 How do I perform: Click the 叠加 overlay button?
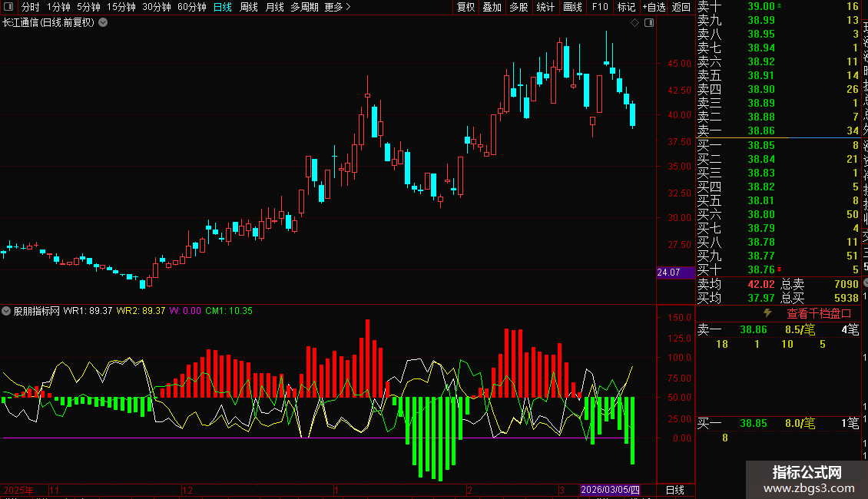pos(492,7)
